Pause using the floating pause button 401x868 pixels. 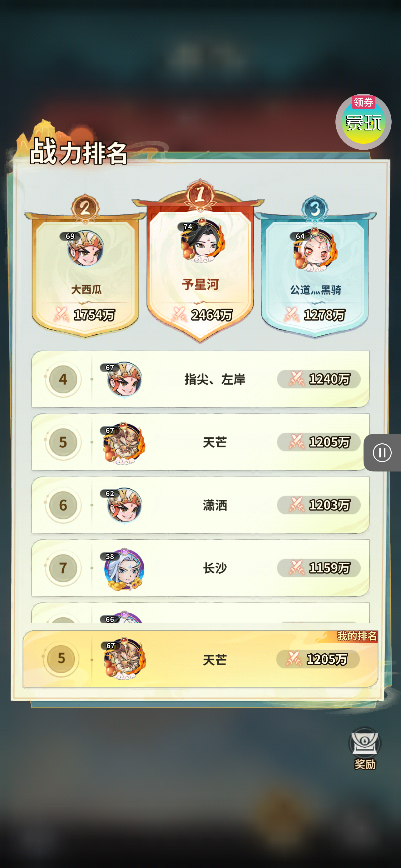(x=382, y=452)
